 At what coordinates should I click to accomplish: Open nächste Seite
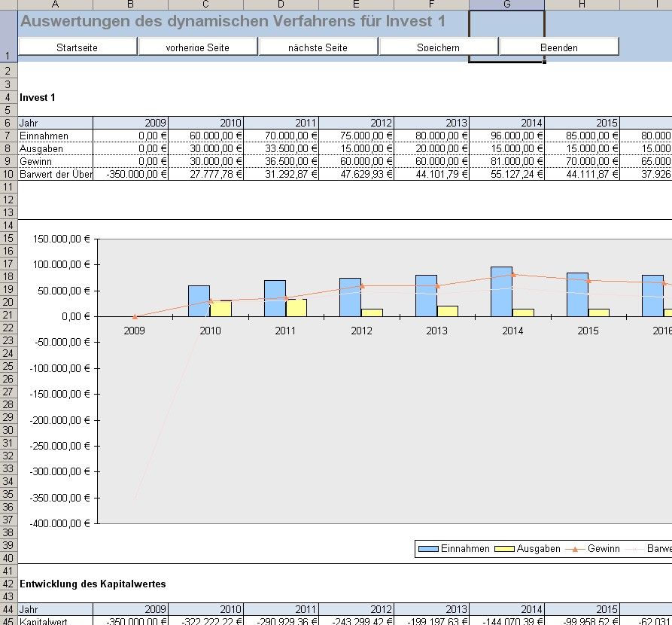click(318, 47)
